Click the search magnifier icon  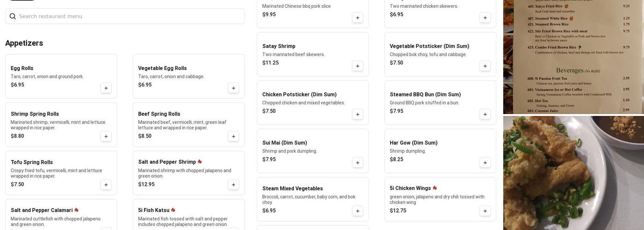[13, 16]
